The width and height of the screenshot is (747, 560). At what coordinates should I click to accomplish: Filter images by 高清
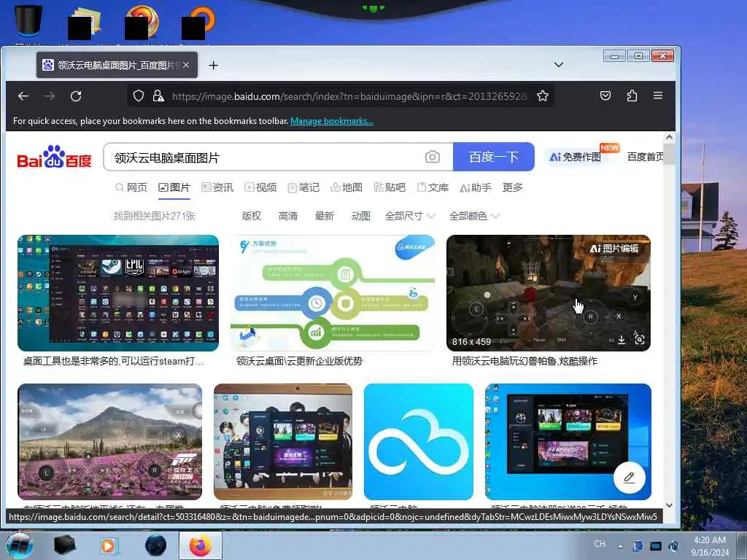coord(287,216)
